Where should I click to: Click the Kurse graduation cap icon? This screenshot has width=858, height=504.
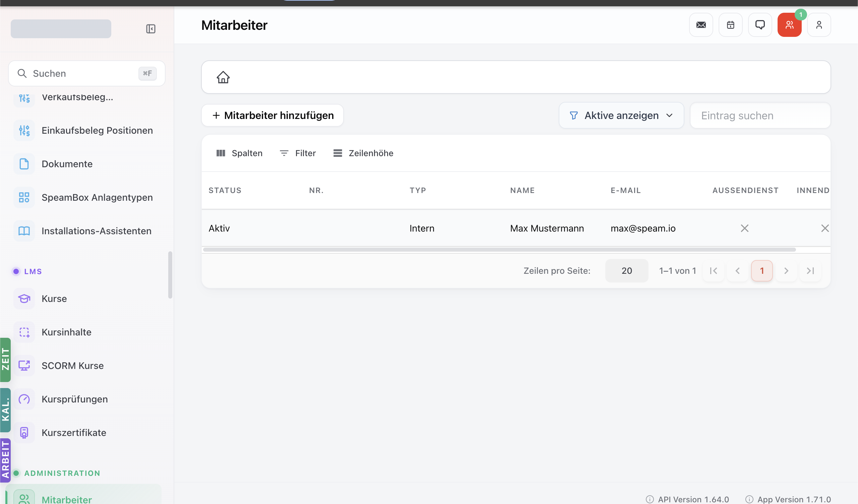pos(24,299)
